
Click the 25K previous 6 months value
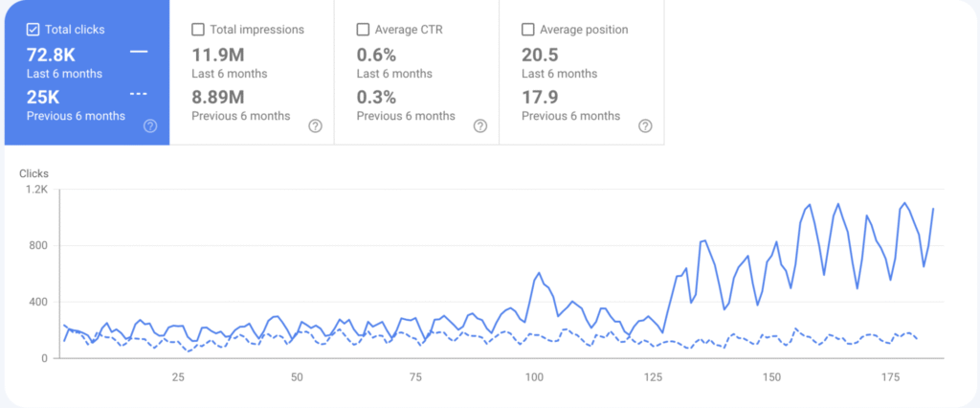(x=43, y=97)
